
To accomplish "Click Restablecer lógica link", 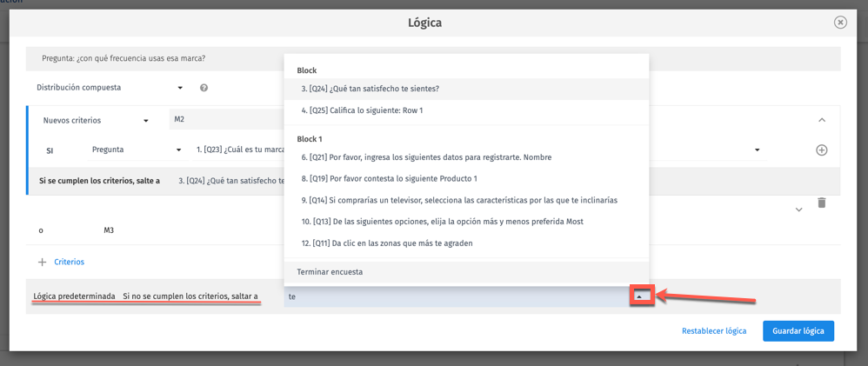I will [x=714, y=331].
